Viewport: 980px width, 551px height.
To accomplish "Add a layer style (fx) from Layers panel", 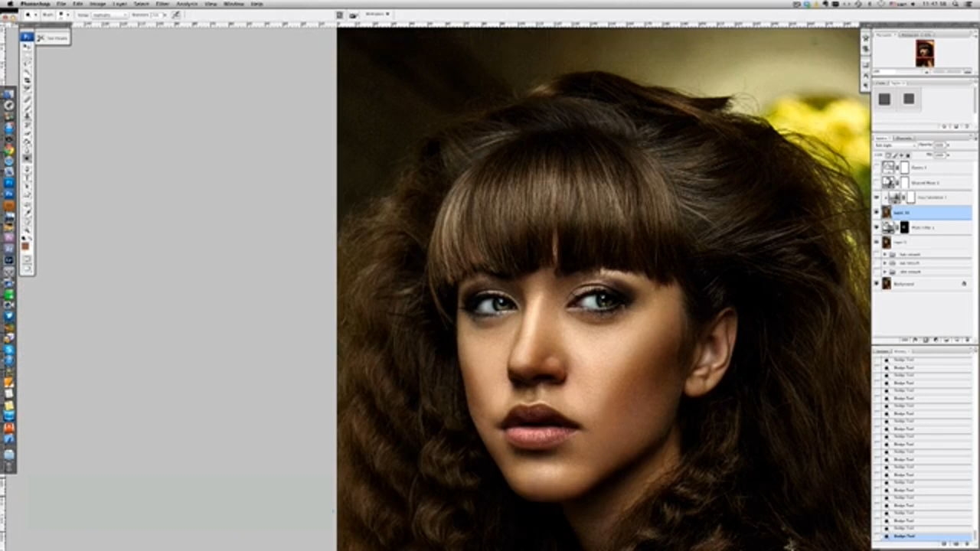I will (915, 340).
